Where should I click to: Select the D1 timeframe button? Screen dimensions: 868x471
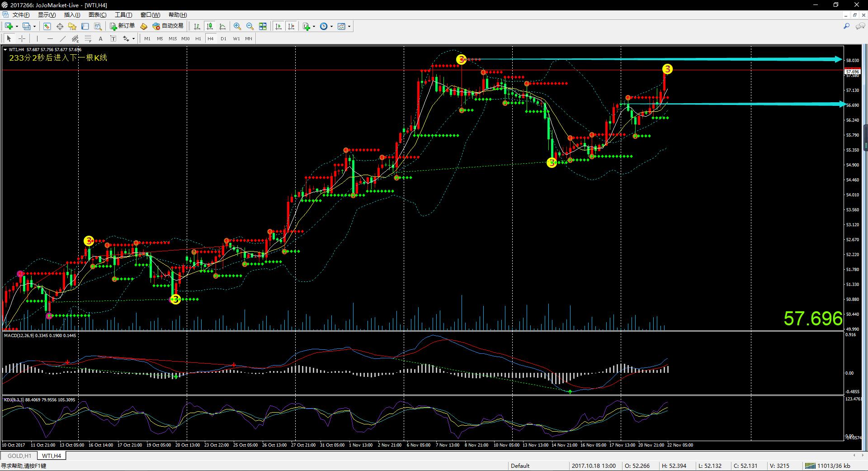(x=223, y=38)
